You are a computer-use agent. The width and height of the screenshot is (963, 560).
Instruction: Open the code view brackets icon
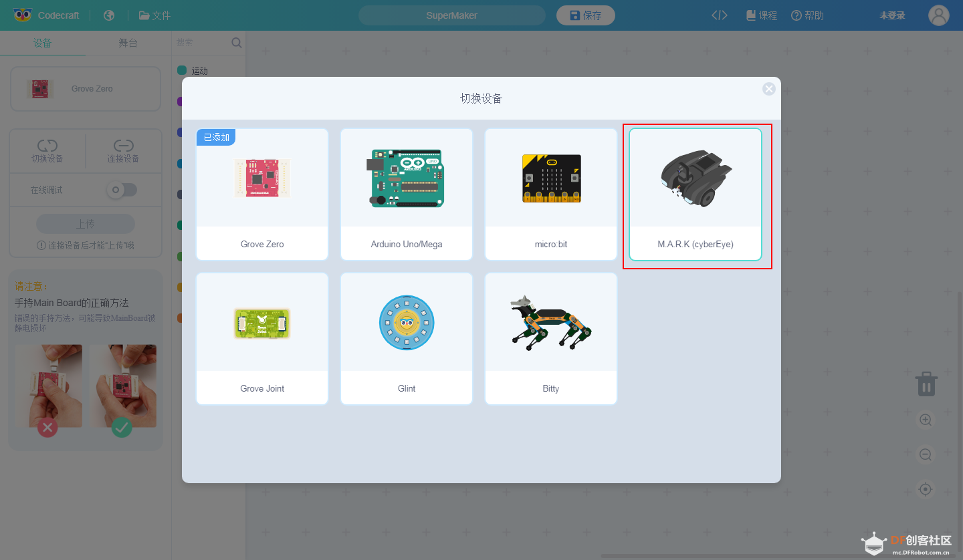point(720,15)
